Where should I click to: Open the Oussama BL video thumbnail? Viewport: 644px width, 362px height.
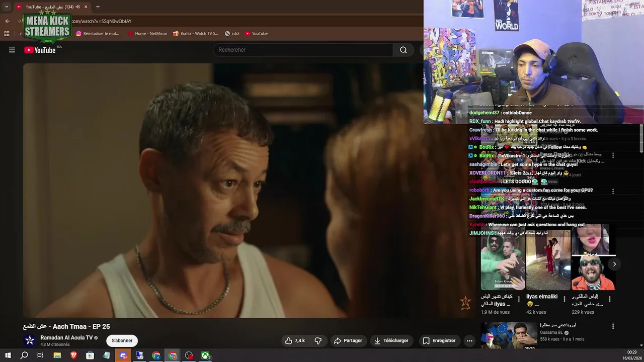pyautogui.click(x=508, y=335)
